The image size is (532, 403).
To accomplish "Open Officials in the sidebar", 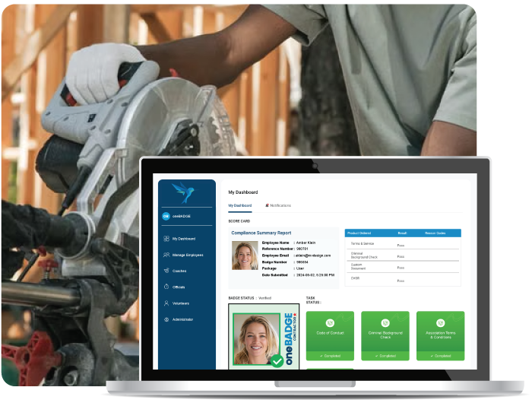I will click(174, 287).
